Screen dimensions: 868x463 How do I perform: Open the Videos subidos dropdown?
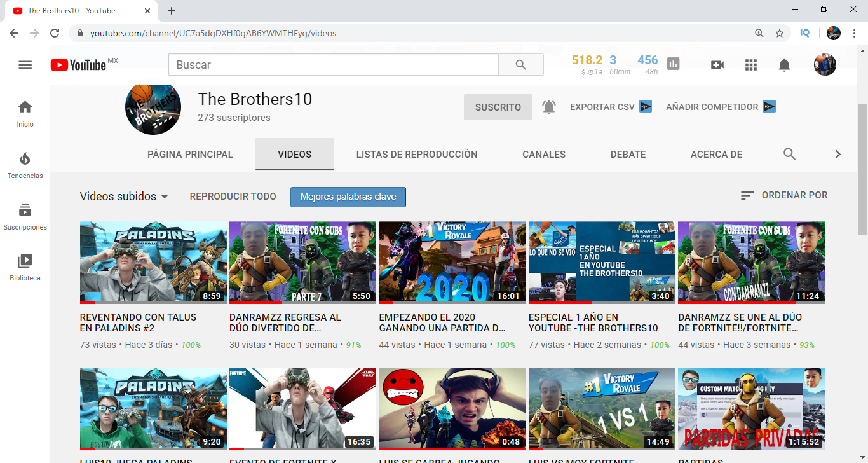coord(123,197)
